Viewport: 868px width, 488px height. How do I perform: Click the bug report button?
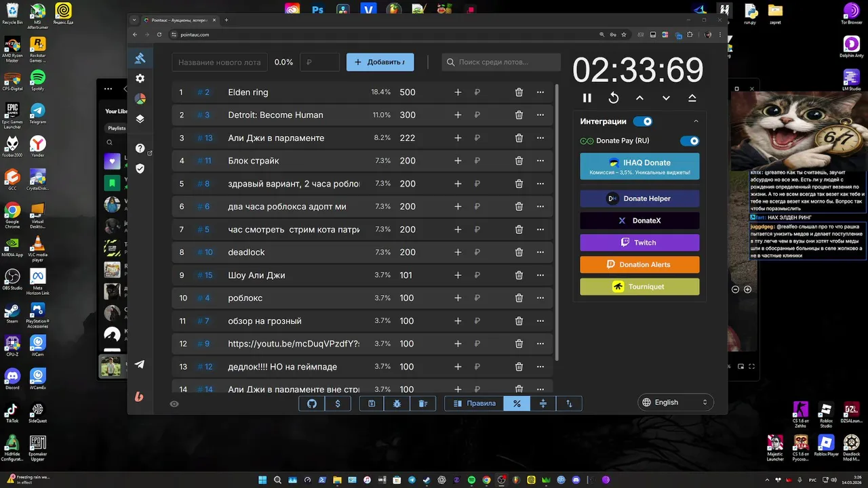click(397, 403)
